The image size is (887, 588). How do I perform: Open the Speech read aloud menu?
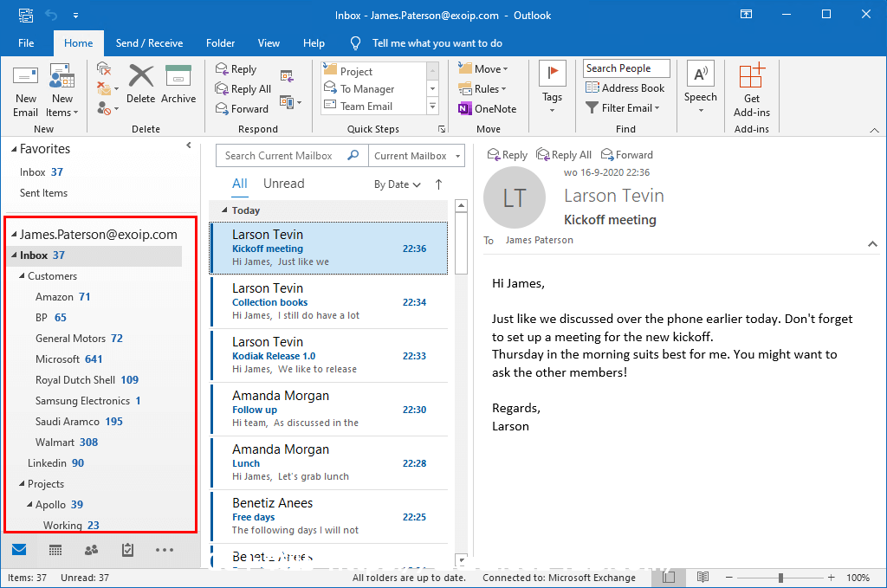click(700, 87)
